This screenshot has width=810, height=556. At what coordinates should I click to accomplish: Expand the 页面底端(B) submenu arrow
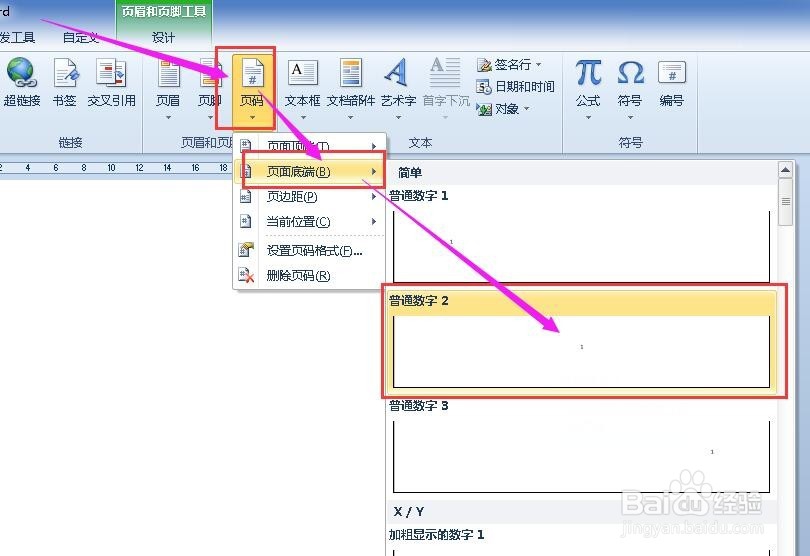[374, 171]
